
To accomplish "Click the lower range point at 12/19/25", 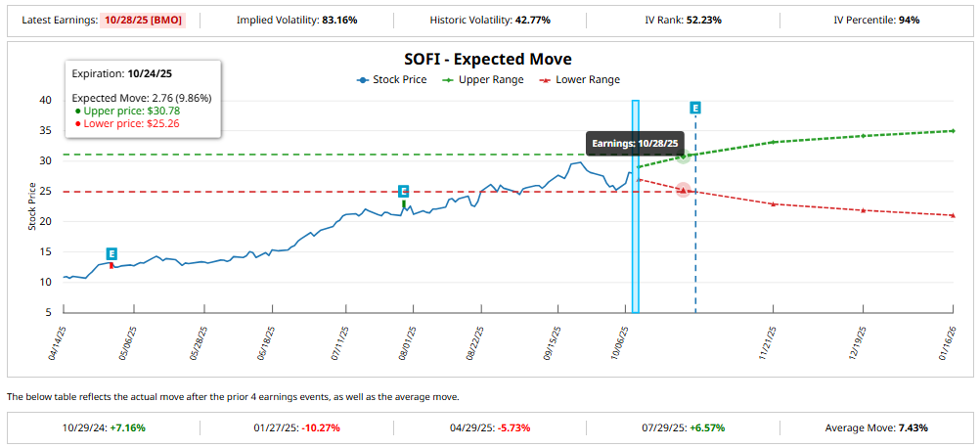I will [863, 210].
